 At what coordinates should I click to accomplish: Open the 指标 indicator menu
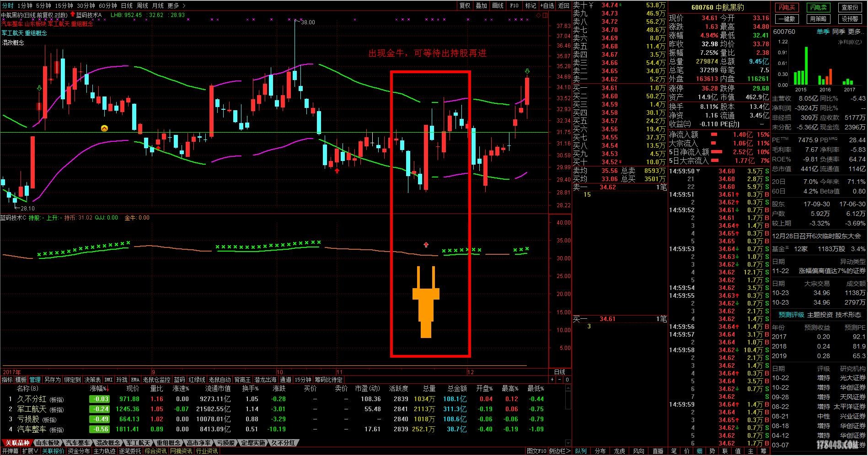(x=7, y=380)
